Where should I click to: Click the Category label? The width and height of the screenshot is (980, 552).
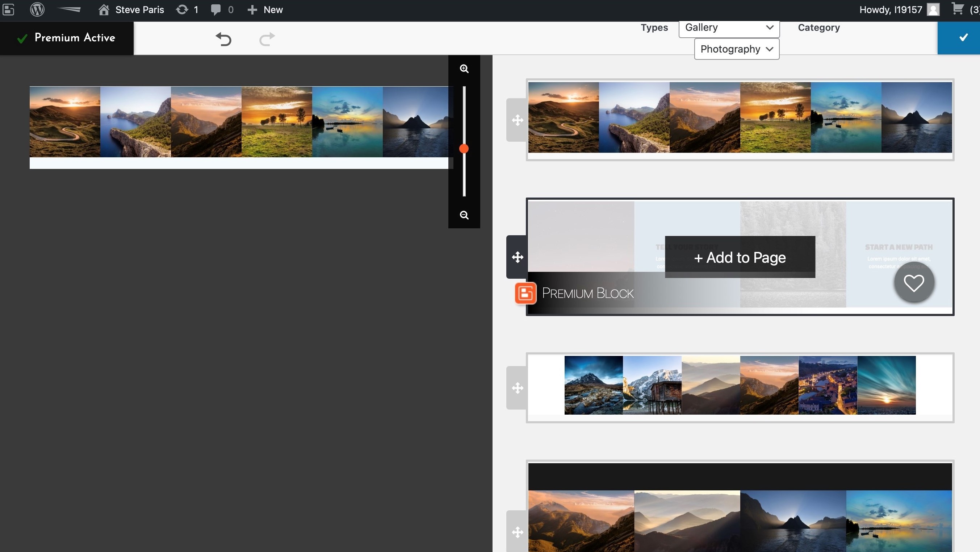(819, 28)
